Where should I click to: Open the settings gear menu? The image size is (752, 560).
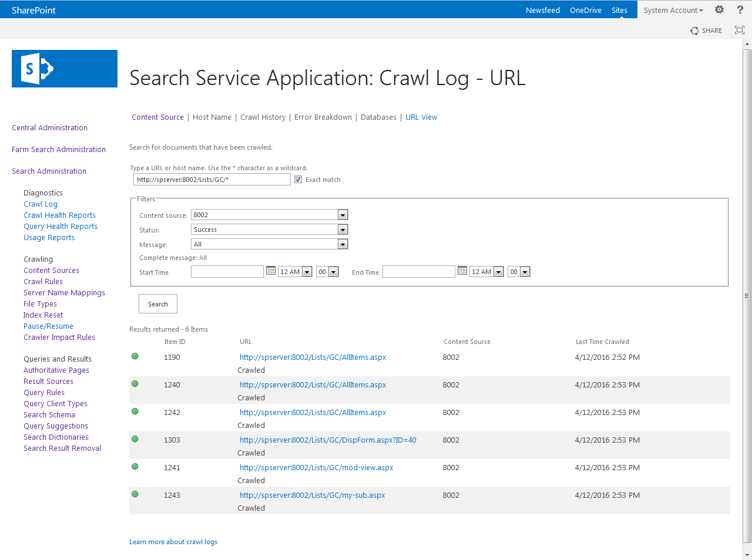(719, 9)
